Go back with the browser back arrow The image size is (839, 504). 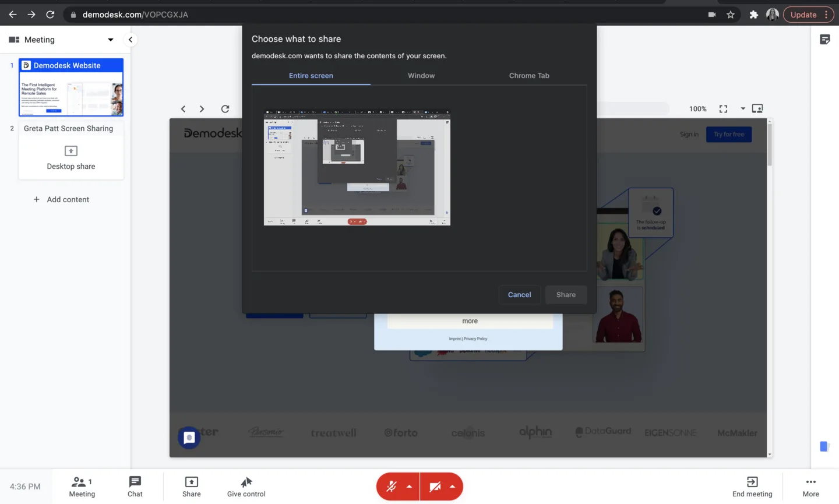click(x=13, y=15)
